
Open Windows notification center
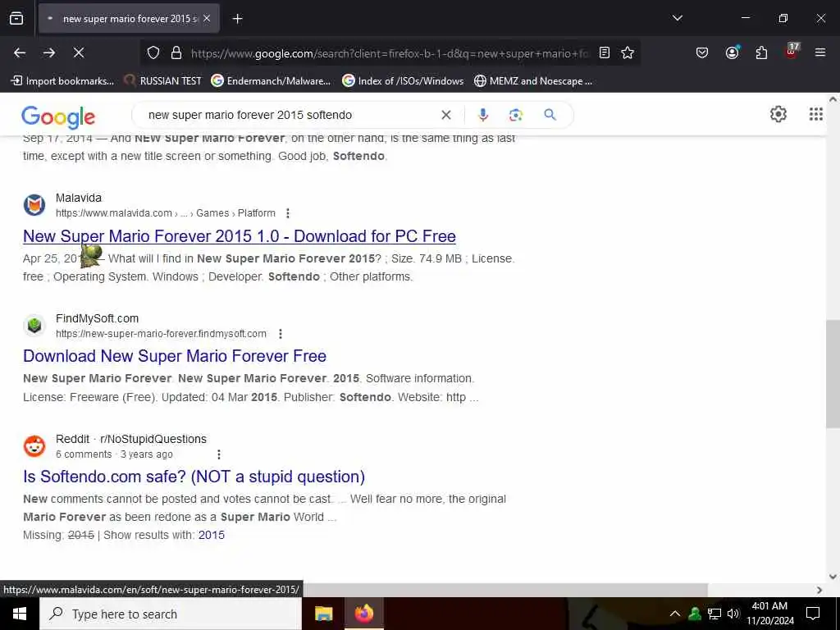click(813, 614)
